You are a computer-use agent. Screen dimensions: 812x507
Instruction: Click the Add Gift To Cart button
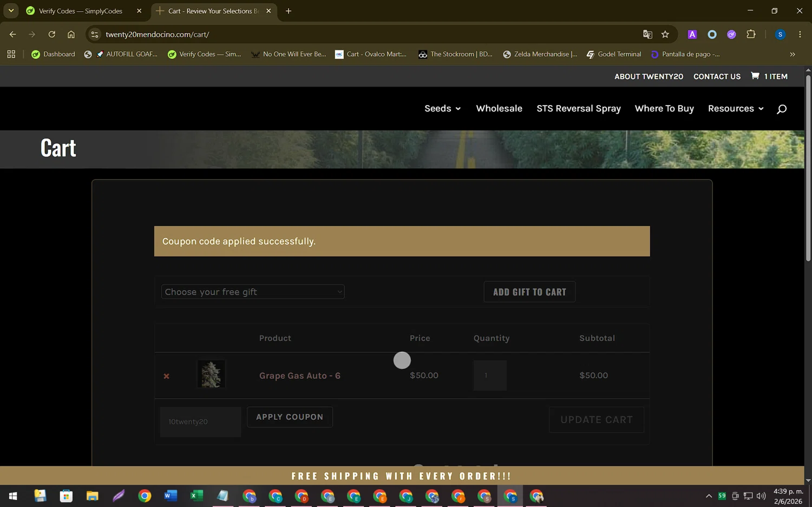pos(529,292)
